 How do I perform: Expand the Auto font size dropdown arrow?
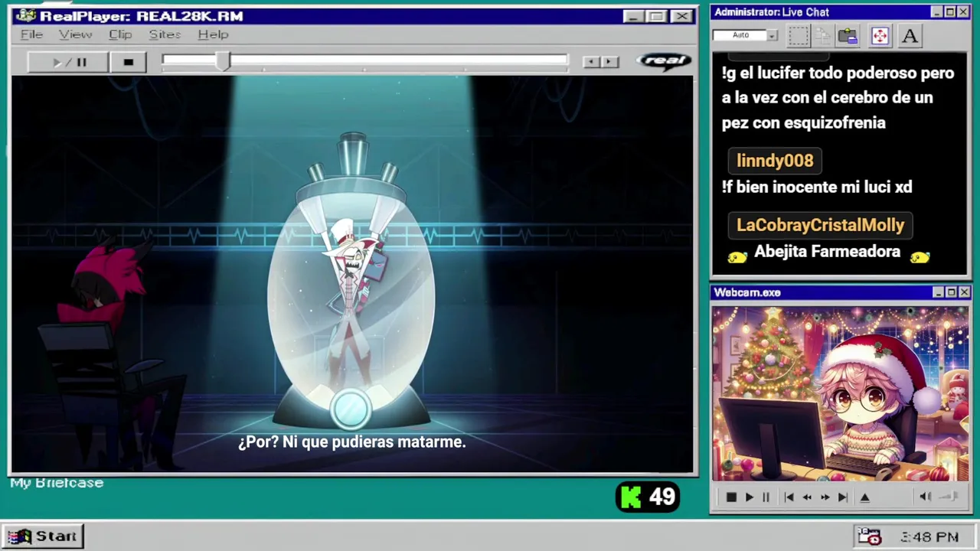tap(773, 35)
